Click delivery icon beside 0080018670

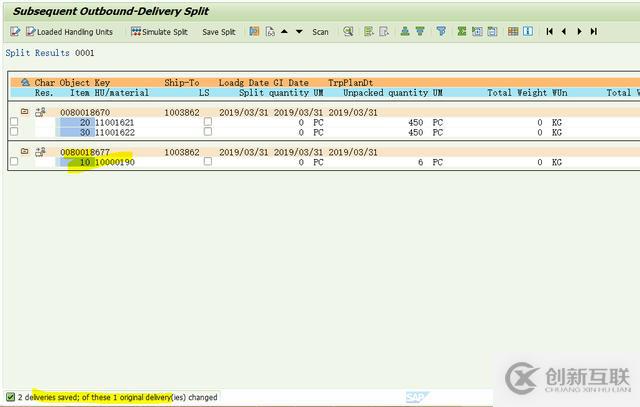(40, 112)
